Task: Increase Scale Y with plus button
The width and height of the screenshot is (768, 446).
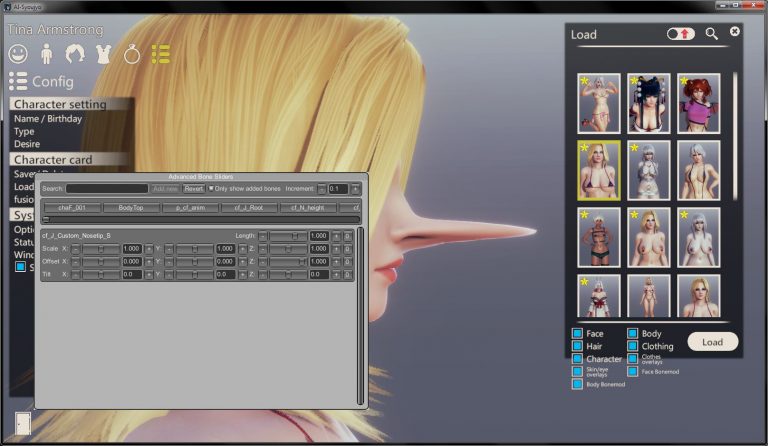Action: (242, 249)
